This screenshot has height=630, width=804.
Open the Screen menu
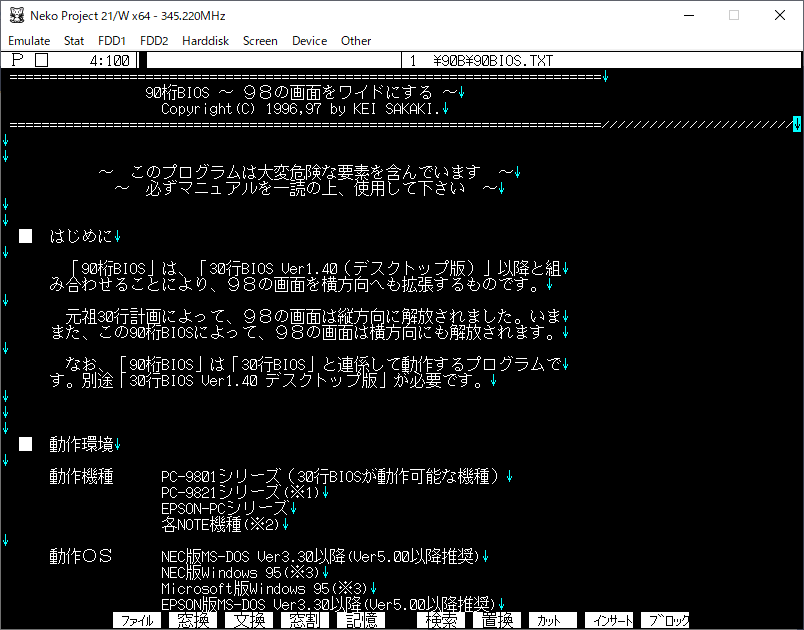[260, 41]
